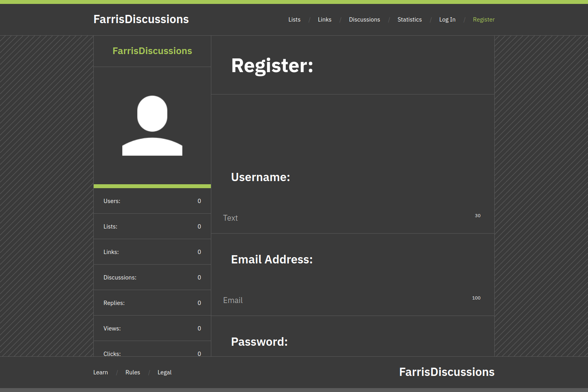Click the Log In nav link
Screen dimensions: 588x392
(x=447, y=20)
